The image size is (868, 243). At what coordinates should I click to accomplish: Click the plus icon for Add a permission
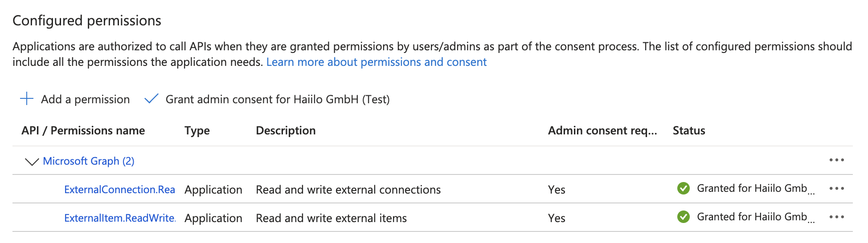[27, 99]
